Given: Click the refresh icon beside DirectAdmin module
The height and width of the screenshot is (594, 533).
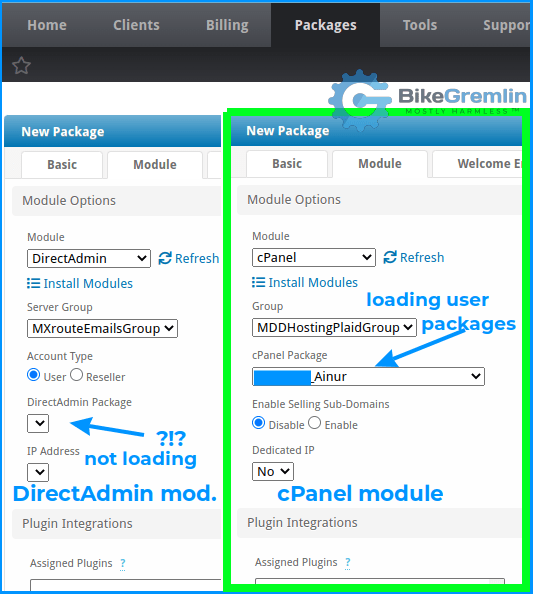Looking at the screenshot, I should tap(165, 258).
